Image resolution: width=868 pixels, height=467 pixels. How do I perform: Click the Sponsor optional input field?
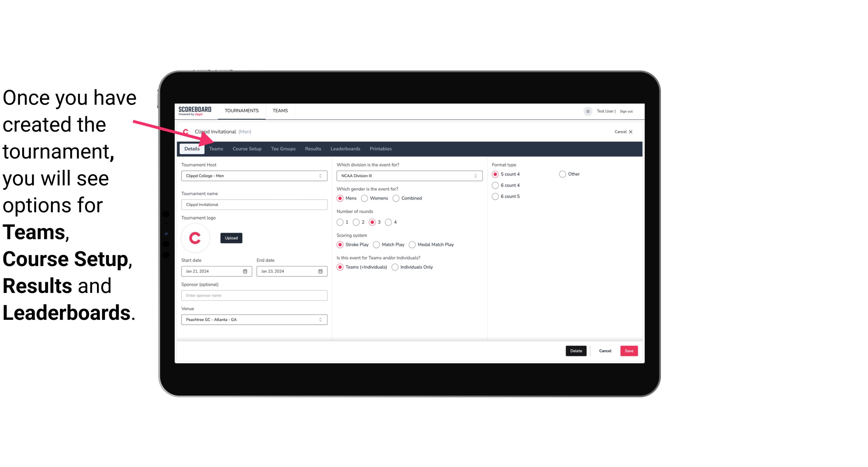254,295
